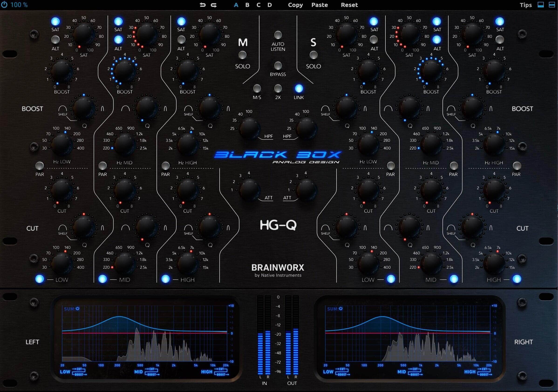This screenshot has width=558, height=392.
Task: Disable ALT on the S MID band
Action: [x=436, y=39]
